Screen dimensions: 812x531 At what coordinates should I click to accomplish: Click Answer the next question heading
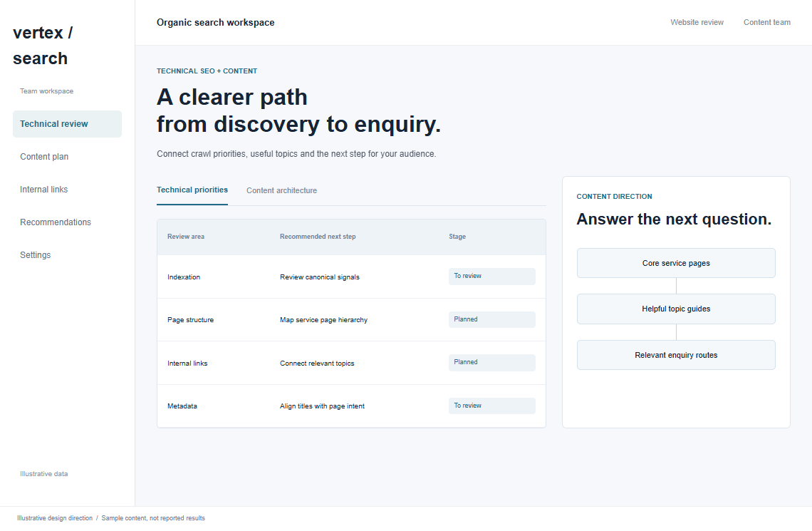[674, 219]
